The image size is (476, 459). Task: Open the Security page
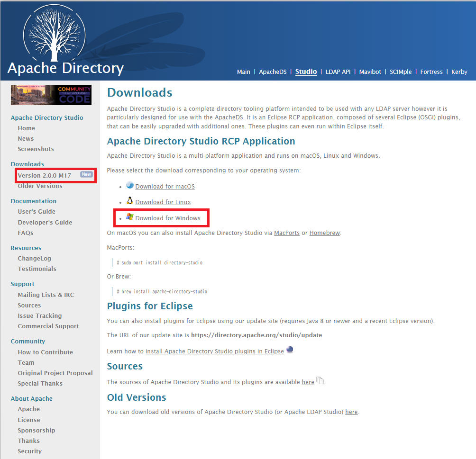[x=30, y=451]
